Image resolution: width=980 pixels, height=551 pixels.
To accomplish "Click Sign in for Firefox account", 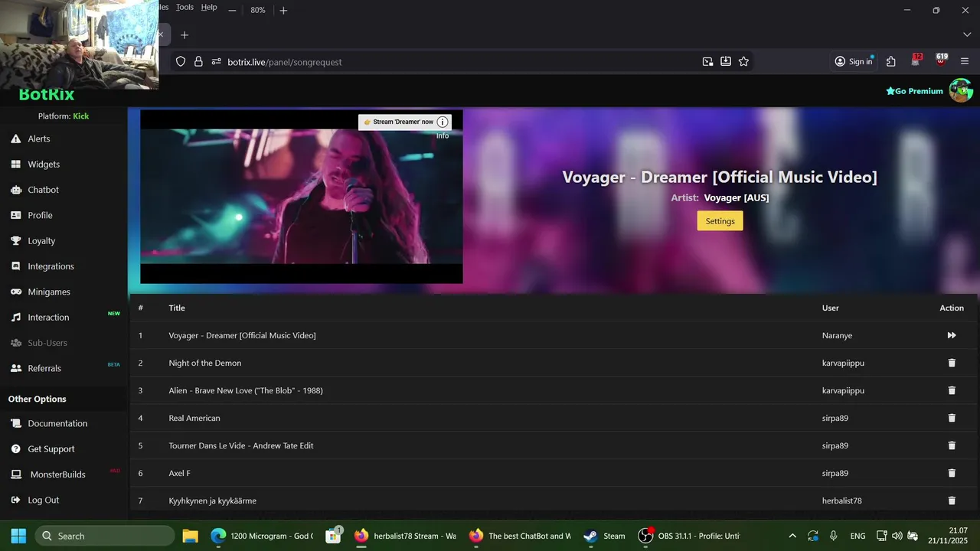I will coord(854,61).
